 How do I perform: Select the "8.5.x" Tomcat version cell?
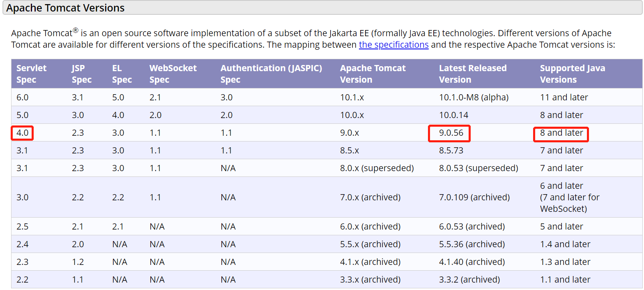350,151
